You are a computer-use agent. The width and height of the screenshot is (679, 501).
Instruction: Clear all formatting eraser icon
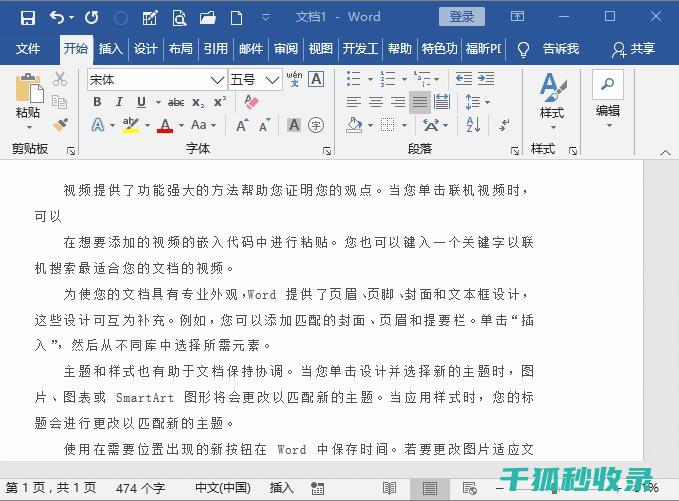251,102
